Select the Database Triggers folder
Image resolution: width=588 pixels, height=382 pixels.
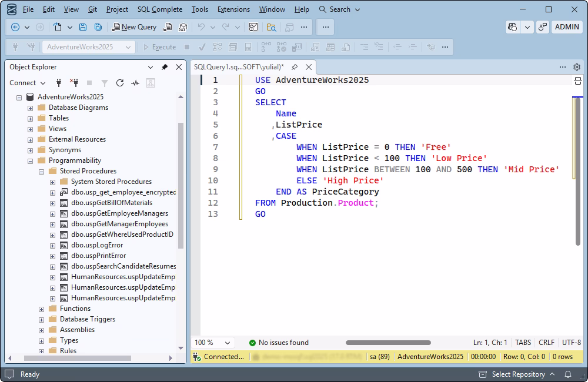coord(88,319)
